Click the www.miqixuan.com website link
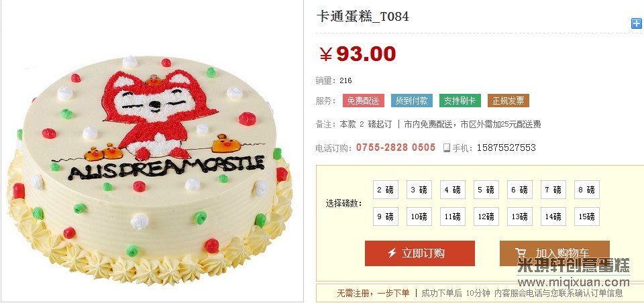 point(574,282)
